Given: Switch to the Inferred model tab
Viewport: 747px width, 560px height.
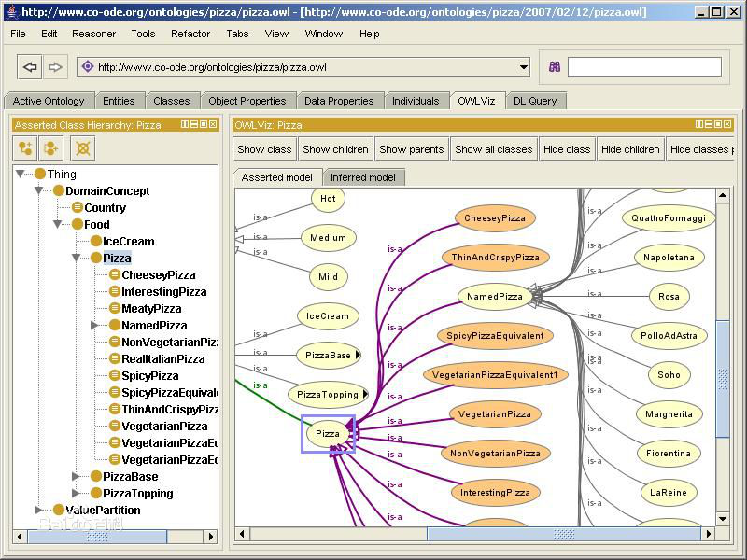Looking at the screenshot, I should click(x=363, y=177).
